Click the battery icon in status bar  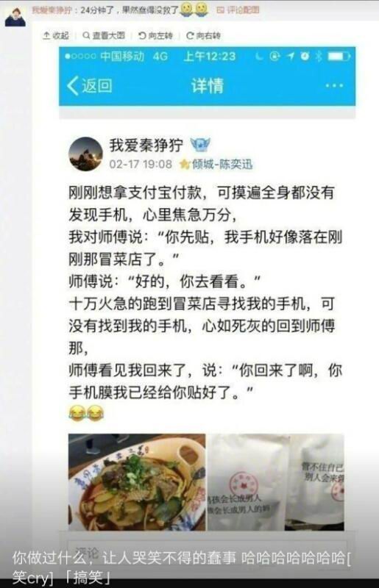click(x=339, y=57)
